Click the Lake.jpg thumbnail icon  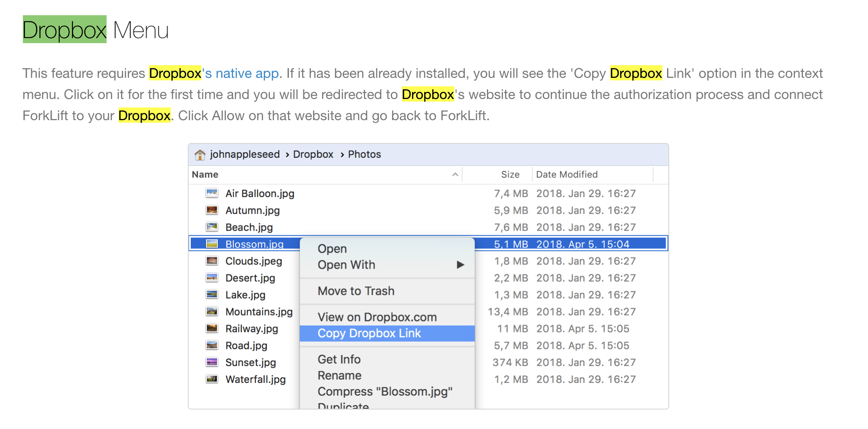212,295
